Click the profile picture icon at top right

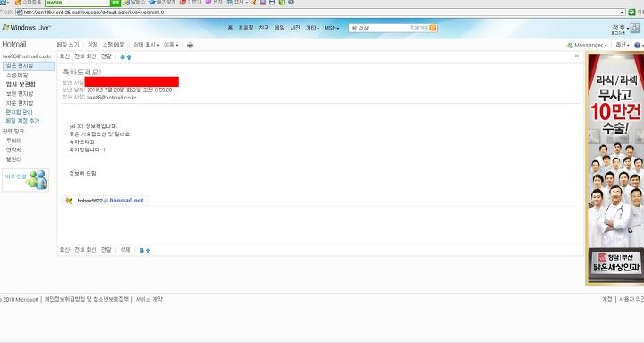tap(635, 28)
